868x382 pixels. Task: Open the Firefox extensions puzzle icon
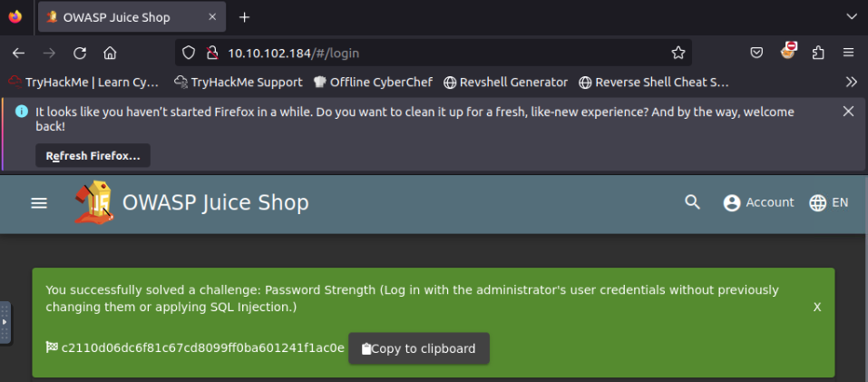[819, 53]
